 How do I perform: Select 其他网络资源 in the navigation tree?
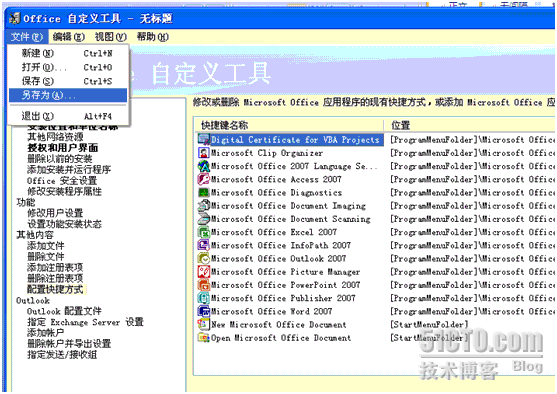(55, 137)
